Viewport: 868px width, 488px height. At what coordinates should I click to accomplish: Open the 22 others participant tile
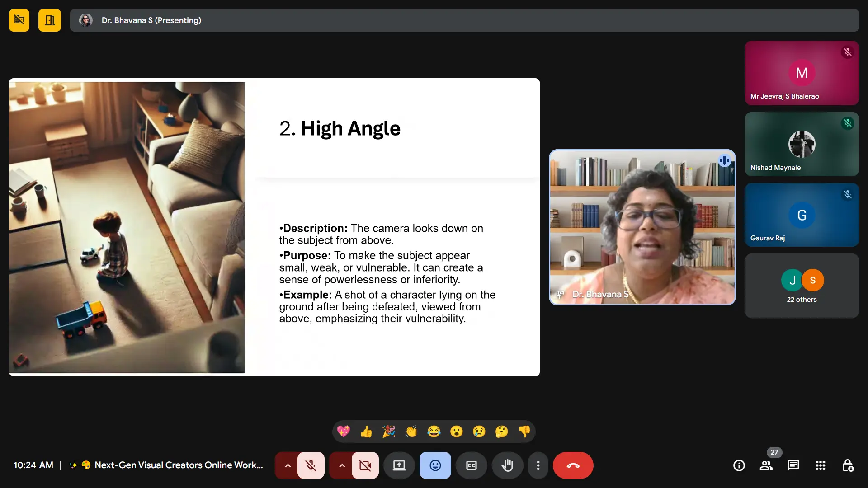802,286
